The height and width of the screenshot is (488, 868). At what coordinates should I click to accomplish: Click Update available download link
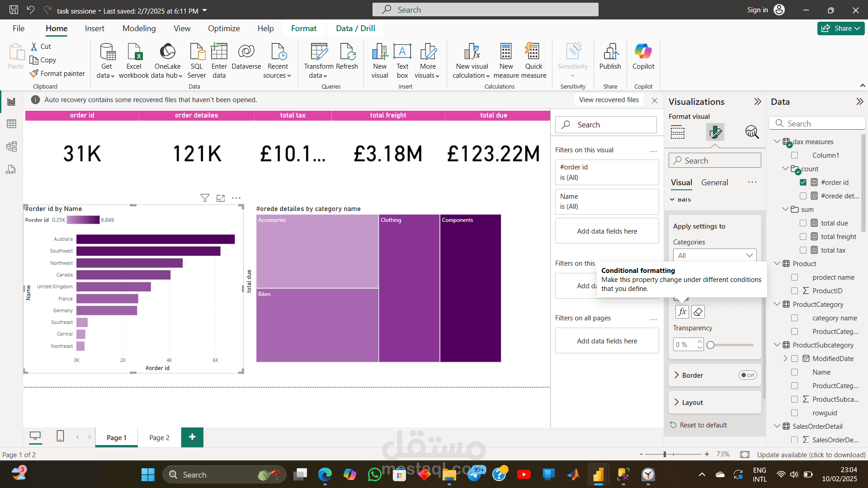[811, 455]
